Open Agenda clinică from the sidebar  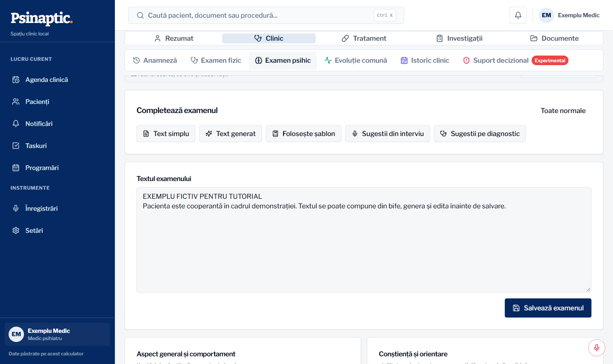point(57,80)
